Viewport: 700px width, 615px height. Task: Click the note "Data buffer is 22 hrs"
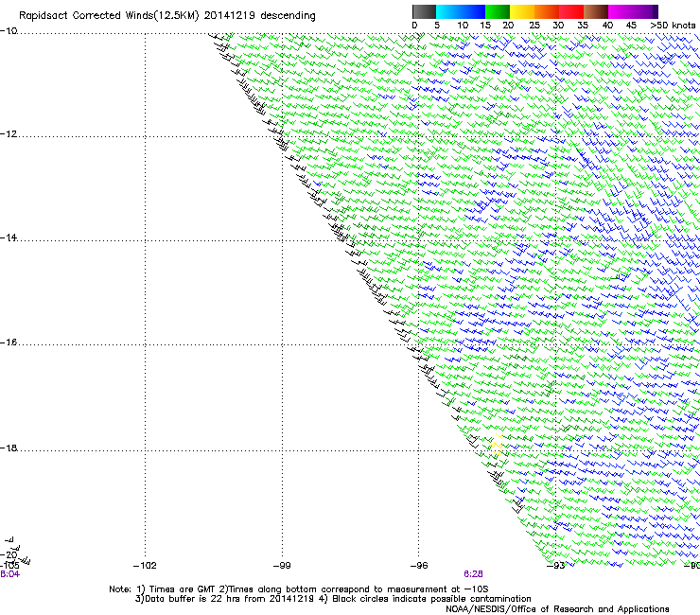(x=191, y=599)
